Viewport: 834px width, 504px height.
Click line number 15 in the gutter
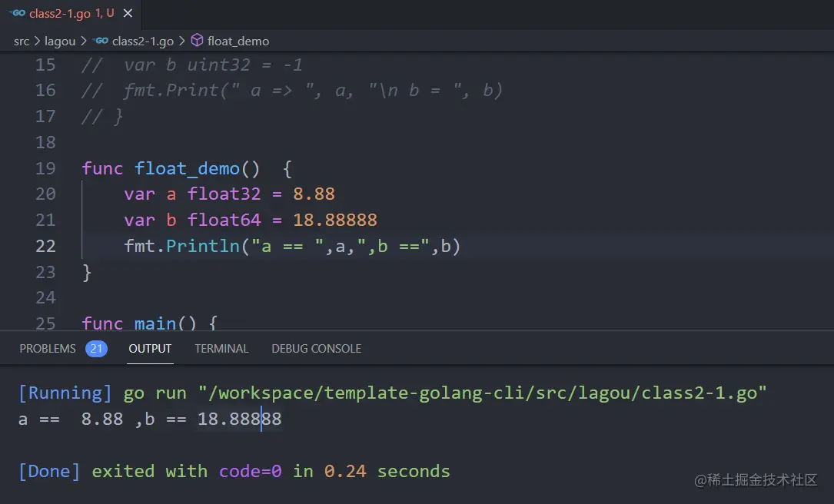click(x=45, y=65)
